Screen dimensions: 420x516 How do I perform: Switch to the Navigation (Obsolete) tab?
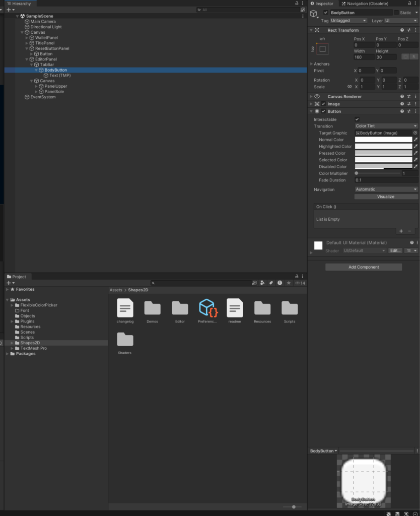pos(365,4)
